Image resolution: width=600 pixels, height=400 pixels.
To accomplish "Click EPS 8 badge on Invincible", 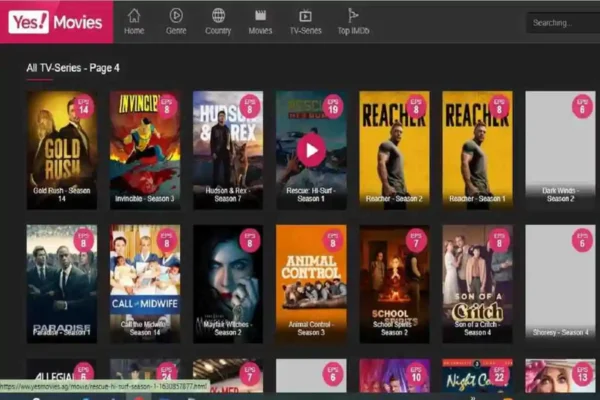I will [167, 106].
